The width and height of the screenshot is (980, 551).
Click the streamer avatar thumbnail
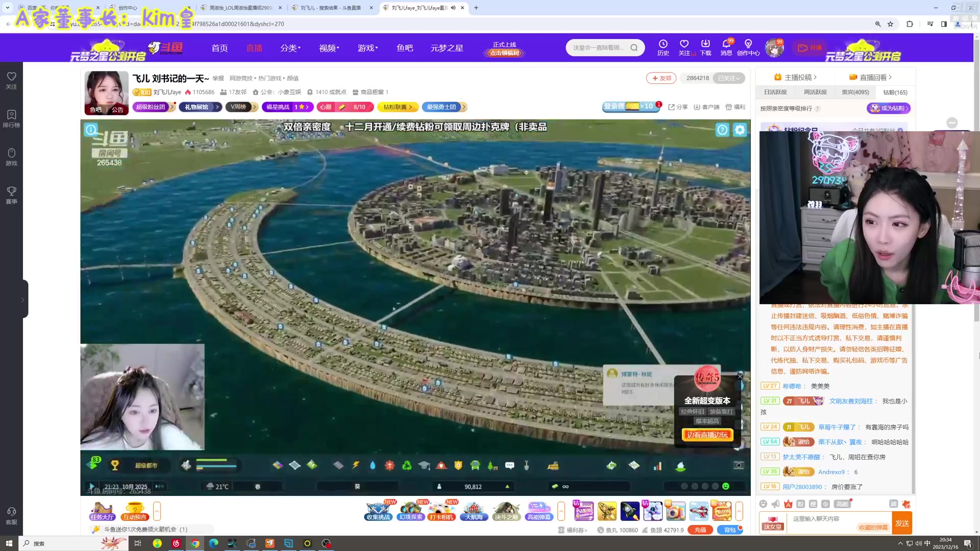click(106, 93)
